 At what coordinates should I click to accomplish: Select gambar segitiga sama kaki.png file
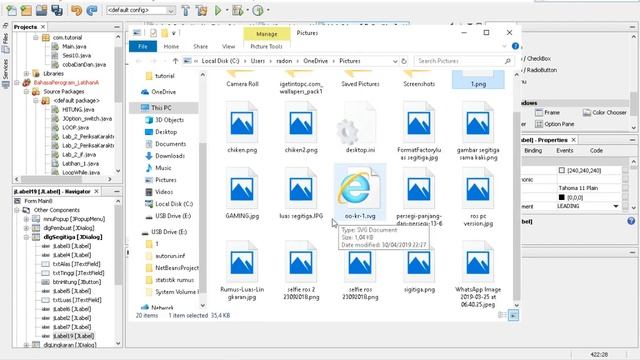478,131
